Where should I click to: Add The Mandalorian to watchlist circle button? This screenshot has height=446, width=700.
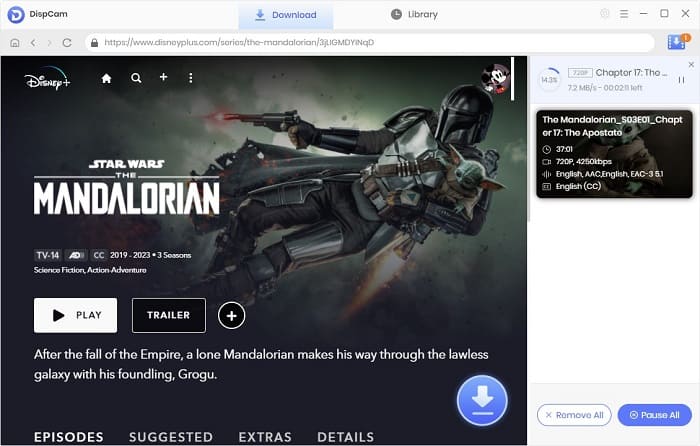pyautogui.click(x=231, y=316)
